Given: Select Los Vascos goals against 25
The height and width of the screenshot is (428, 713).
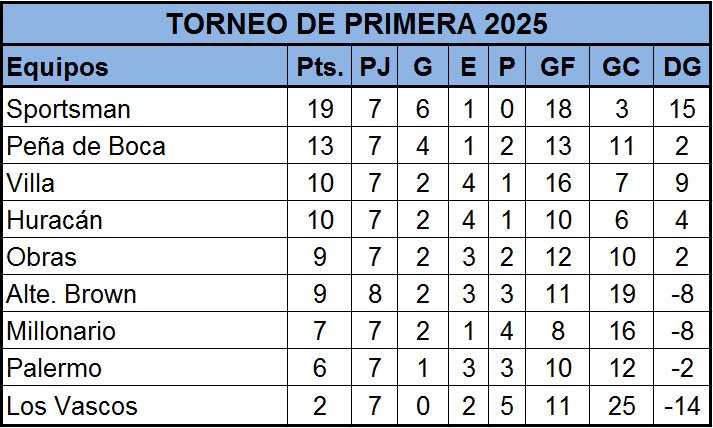Looking at the screenshot, I should coord(621,406).
